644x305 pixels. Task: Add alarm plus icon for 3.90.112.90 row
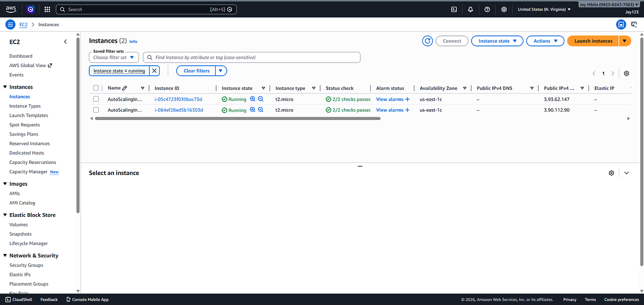[x=408, y=110]
